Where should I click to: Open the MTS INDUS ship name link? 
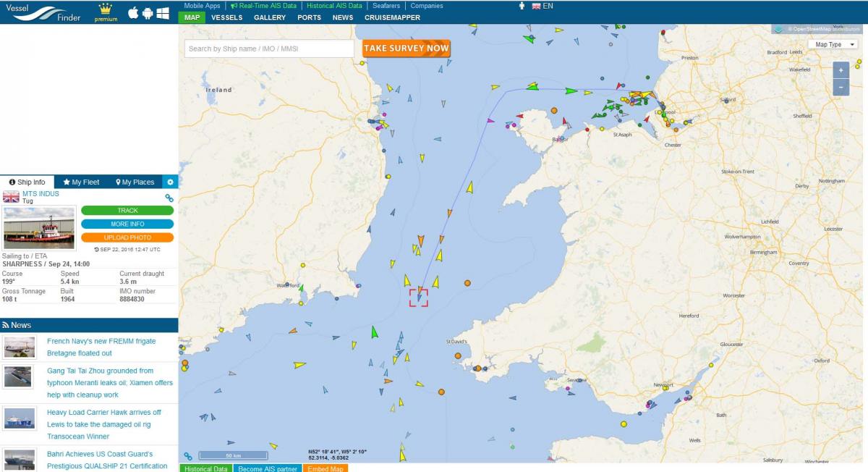point(41,194)
